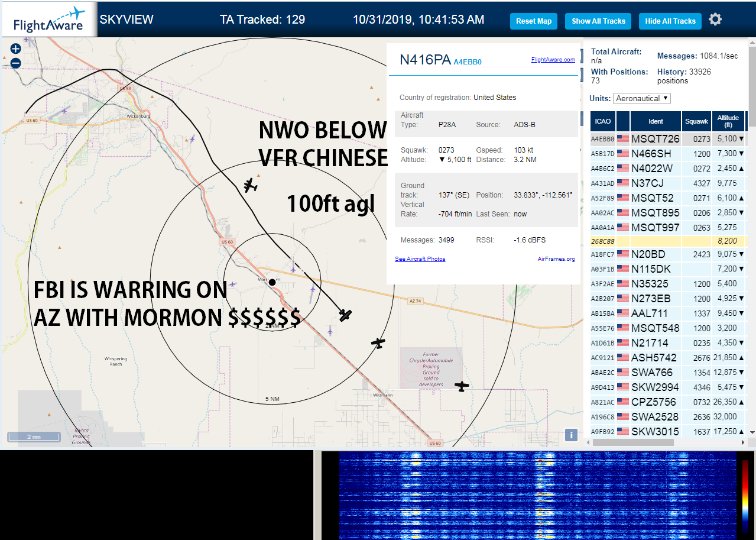The image size is (756, 540).
Task: Select the CPZ5756 aircraft row
Action: click(x=668, y=402)
